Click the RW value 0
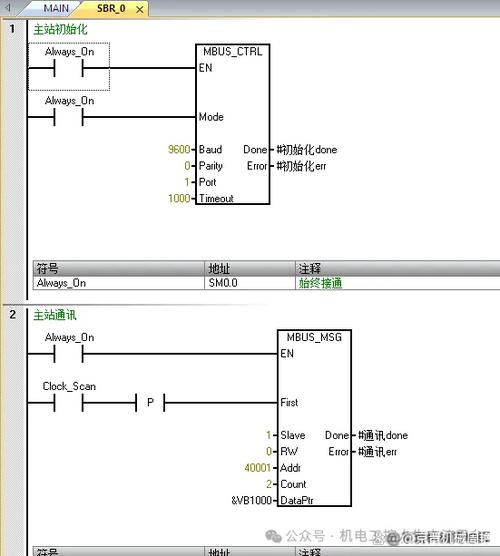The width and height of the screenshot is (500, 556). tap(269, 451)
